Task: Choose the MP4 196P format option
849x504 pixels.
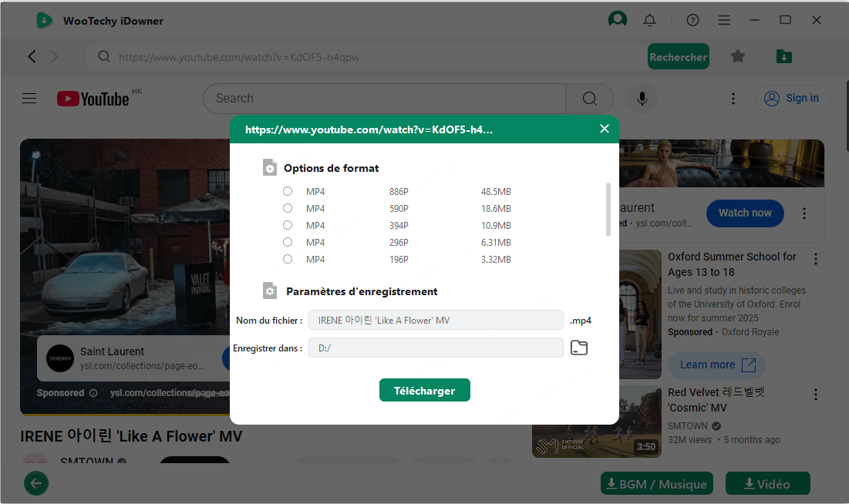Action: (288, 259)
